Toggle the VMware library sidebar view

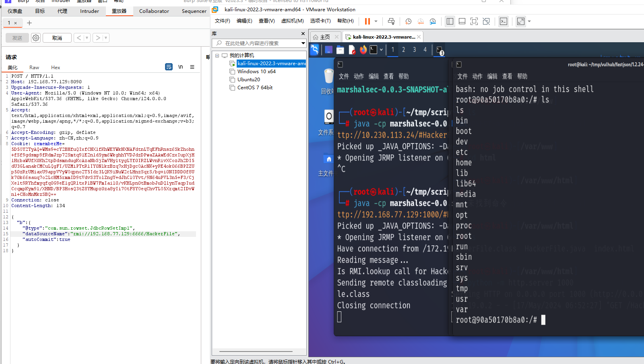(x=450, y=21)
